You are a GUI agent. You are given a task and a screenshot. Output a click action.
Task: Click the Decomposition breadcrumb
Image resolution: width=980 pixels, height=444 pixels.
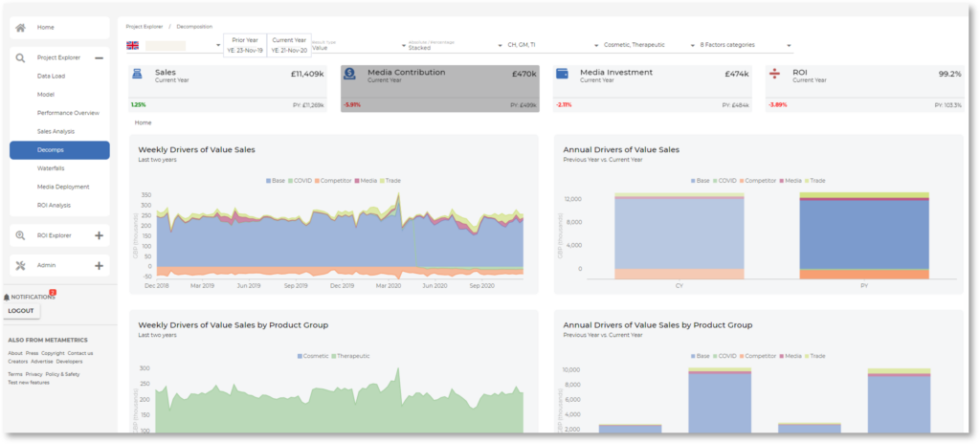click(x=194, y=27)
